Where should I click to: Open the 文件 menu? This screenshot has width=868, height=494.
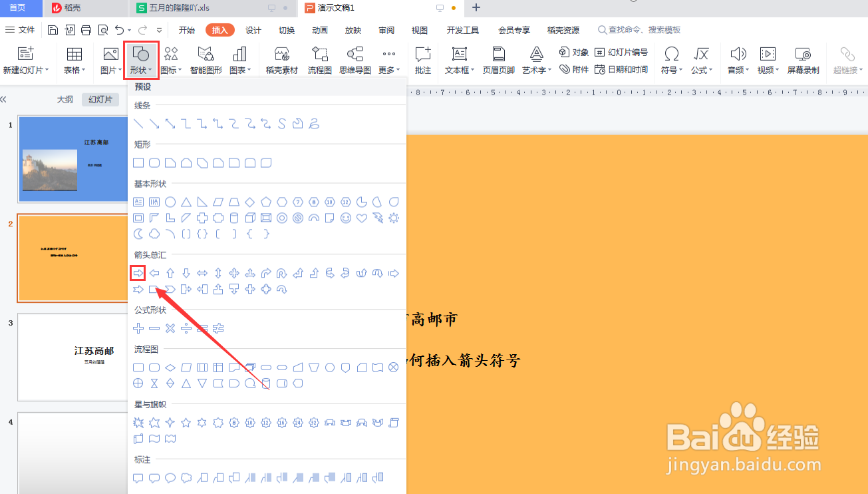pos(20,30)
